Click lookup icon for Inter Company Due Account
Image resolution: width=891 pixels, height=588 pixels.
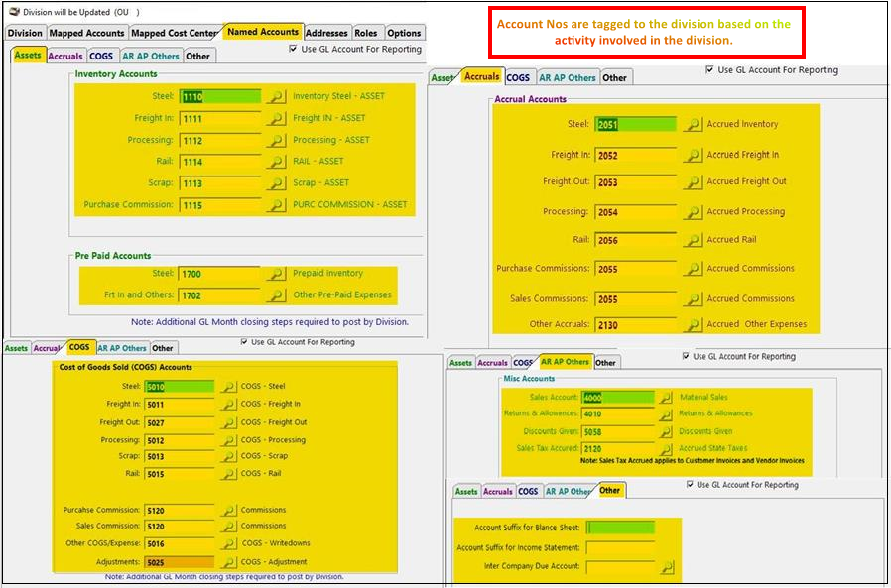pos(666,568)
